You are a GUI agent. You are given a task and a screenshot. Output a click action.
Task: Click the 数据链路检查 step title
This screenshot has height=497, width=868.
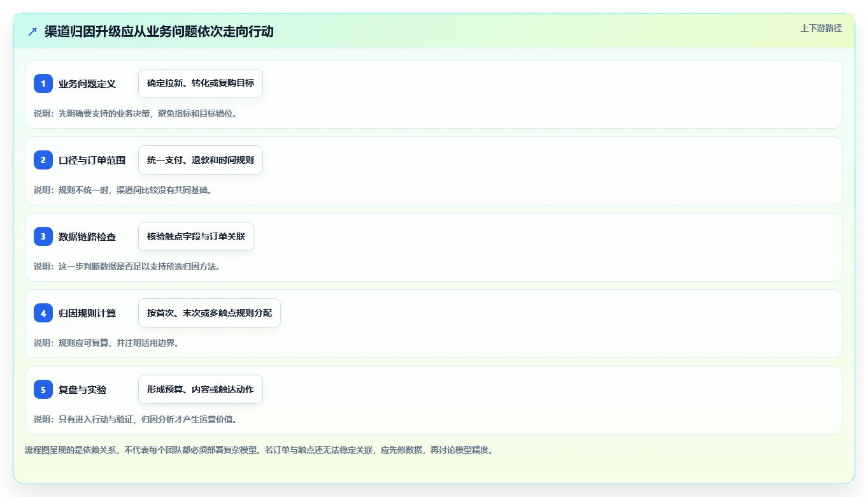pyautogui.click(x=87, y=236)
